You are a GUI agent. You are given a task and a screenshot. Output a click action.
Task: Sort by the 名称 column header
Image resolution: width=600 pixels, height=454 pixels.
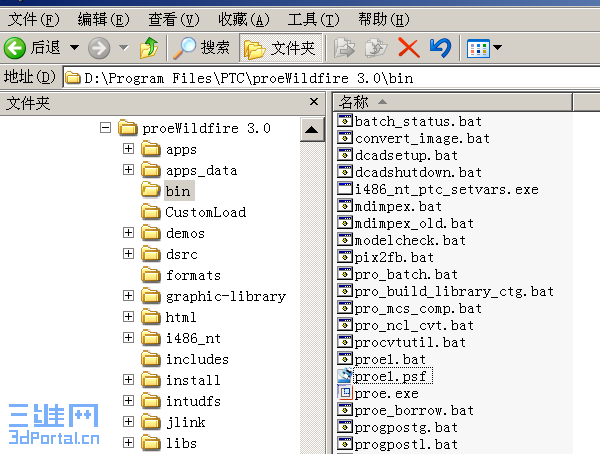click(x=453, y=102)
